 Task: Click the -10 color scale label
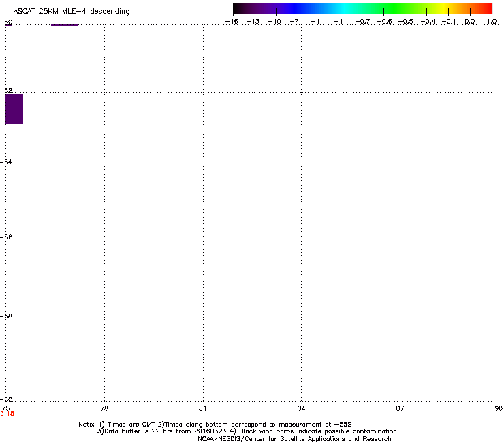pyautogui.click(x=274, y=22)
